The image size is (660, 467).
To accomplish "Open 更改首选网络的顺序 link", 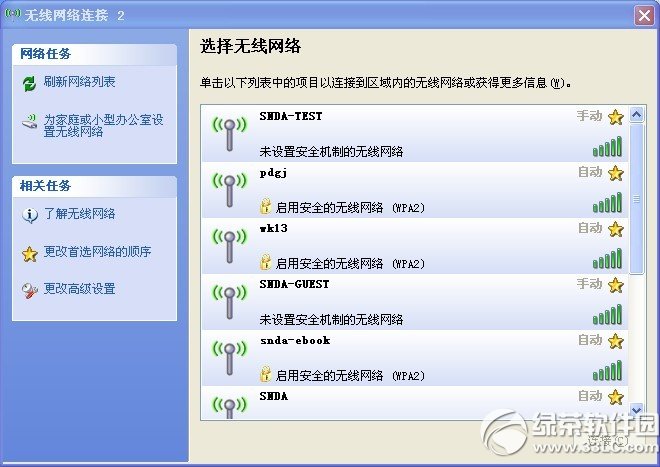I will (x=97, y=252).
